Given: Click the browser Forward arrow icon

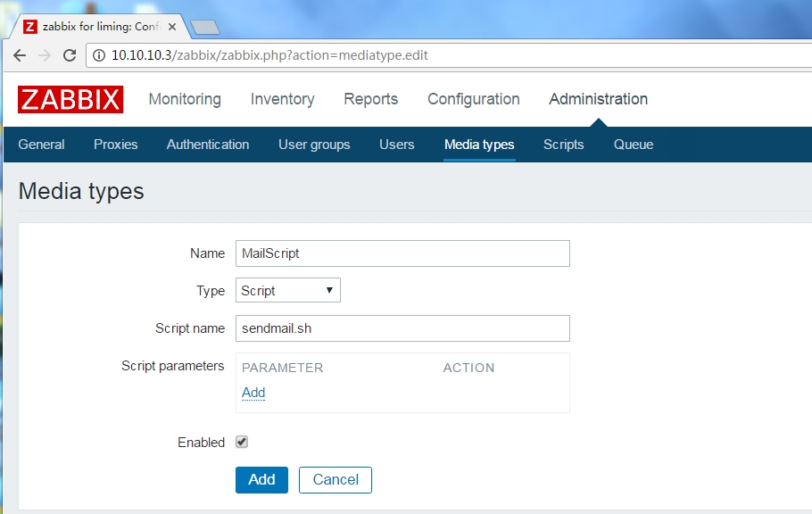Looking at the screenshot, I should [x=45, y=55].
